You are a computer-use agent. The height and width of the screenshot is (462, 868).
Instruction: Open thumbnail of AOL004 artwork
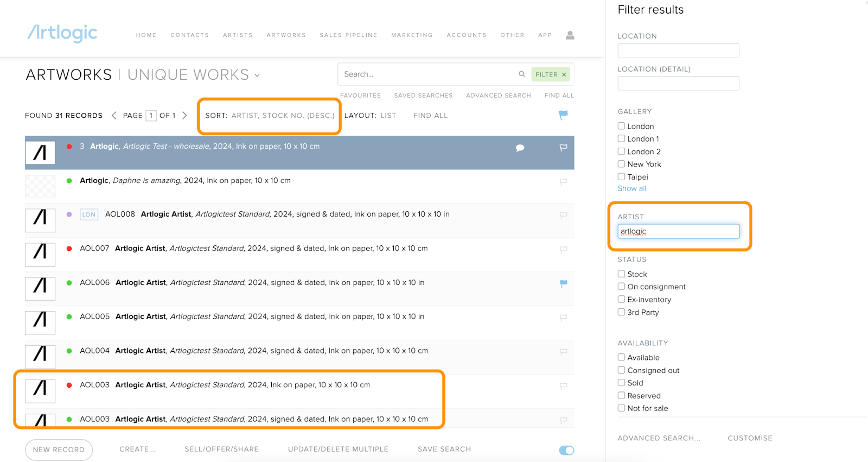pos(40,357)
